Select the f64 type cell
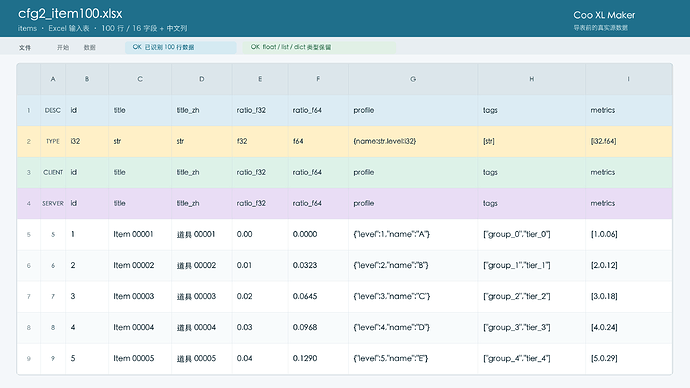 point(318,142)
